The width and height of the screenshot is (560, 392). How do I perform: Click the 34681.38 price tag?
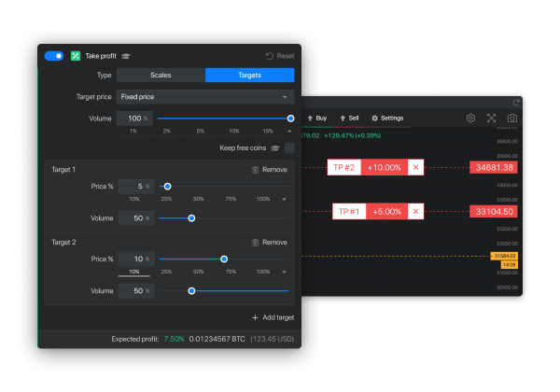click(494, 167)
